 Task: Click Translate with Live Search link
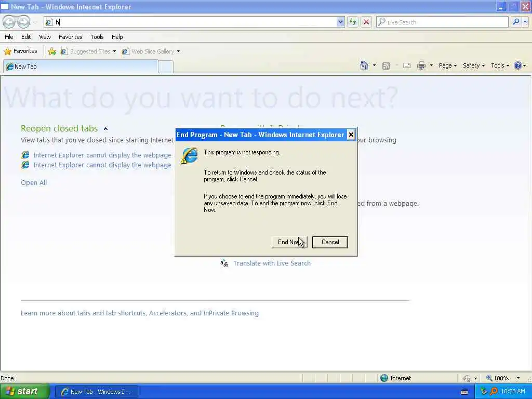(272, 263)
